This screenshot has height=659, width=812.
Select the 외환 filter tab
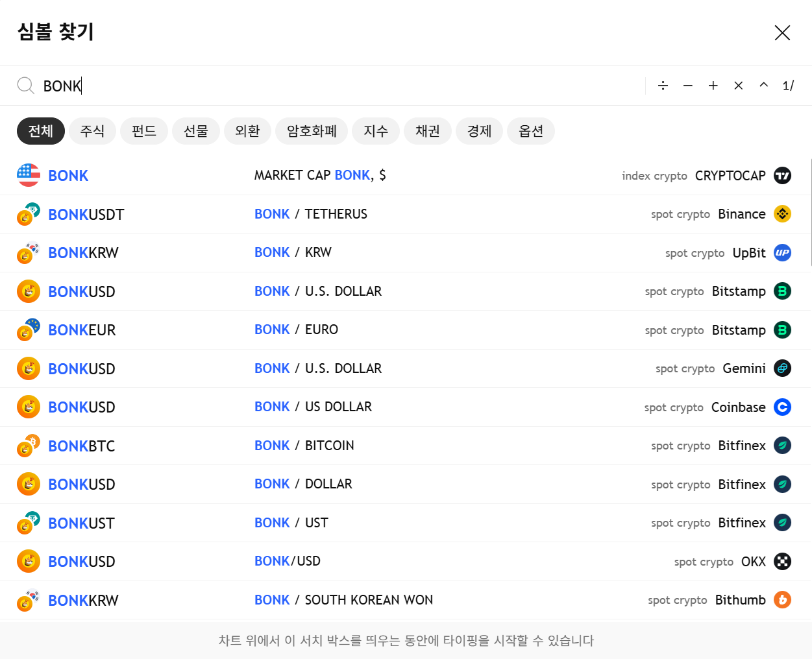click(248, 131)
